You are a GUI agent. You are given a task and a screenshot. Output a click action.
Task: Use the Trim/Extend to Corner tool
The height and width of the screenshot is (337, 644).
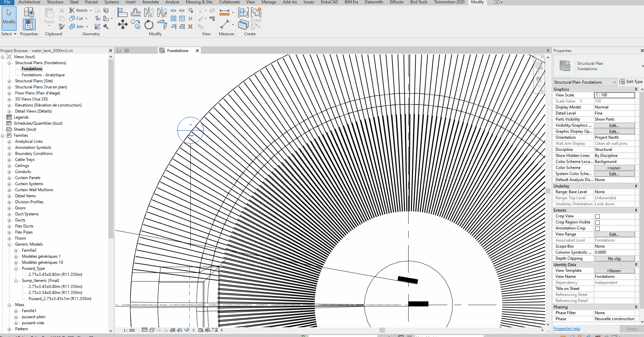pyautogui.click(x=162, y=24)
